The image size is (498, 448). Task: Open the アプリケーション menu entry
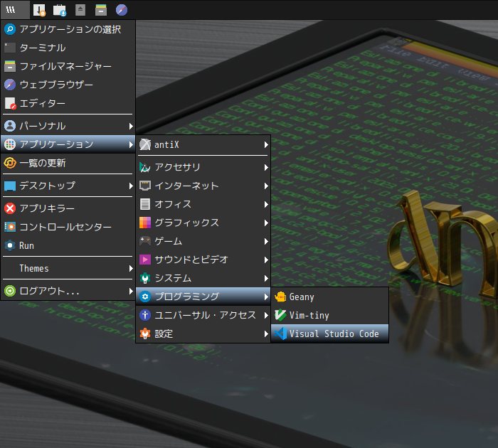pyautogui.click(x=68, y=144)
